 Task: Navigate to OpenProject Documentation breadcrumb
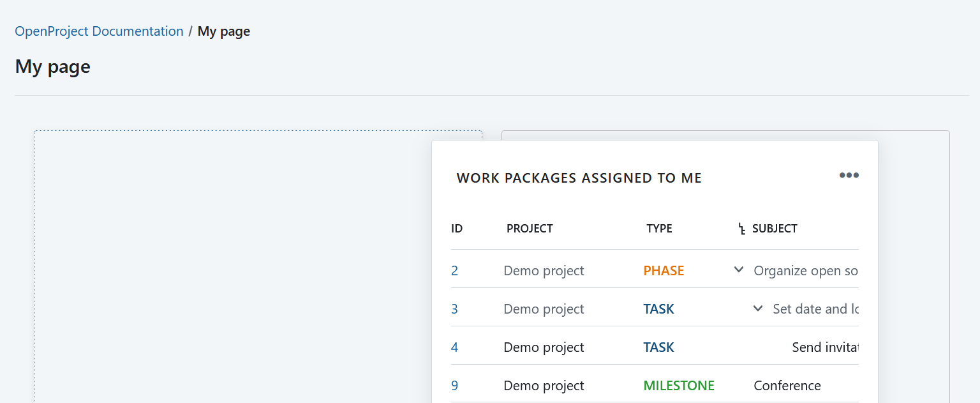click(98, 31)
